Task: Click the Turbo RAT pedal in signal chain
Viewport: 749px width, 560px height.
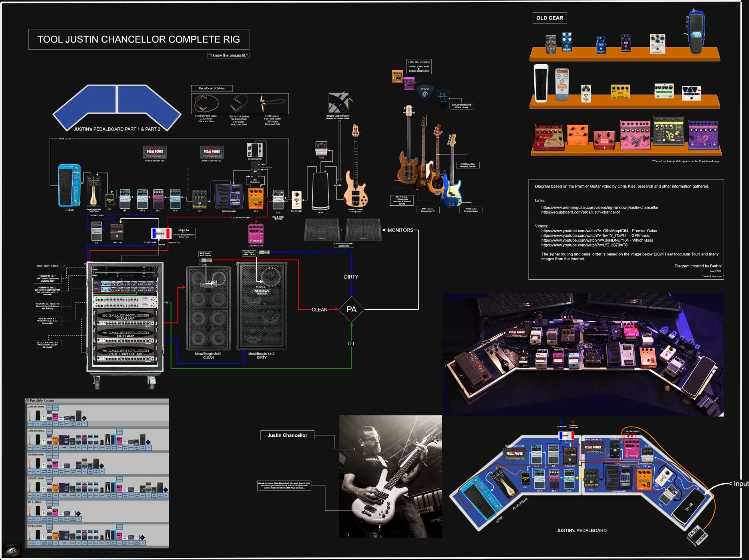Action: (117, 233)
